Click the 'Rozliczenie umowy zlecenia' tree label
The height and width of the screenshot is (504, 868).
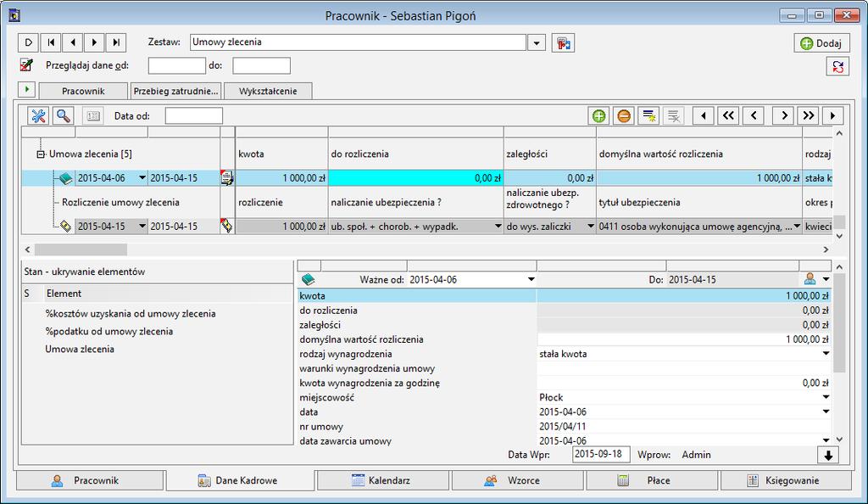point(120,202)
